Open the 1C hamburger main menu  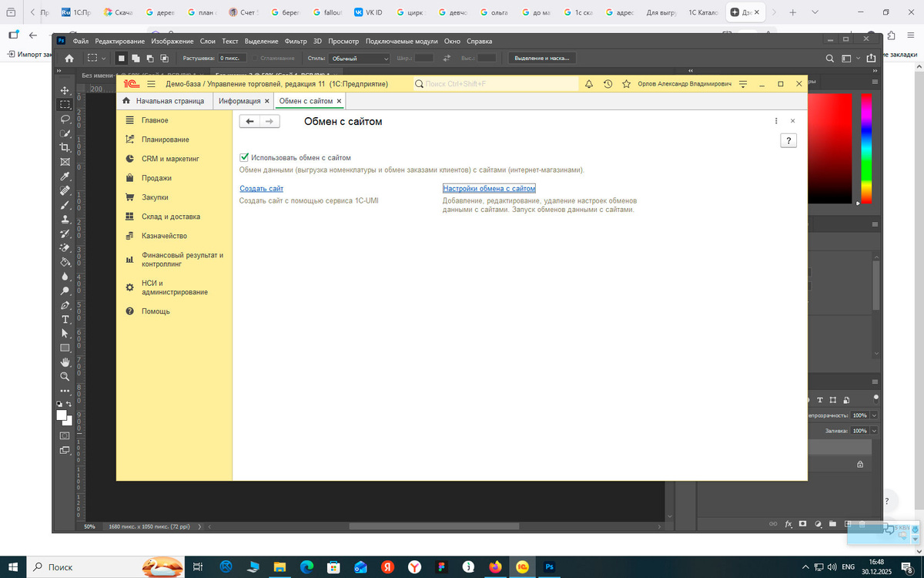151,84
